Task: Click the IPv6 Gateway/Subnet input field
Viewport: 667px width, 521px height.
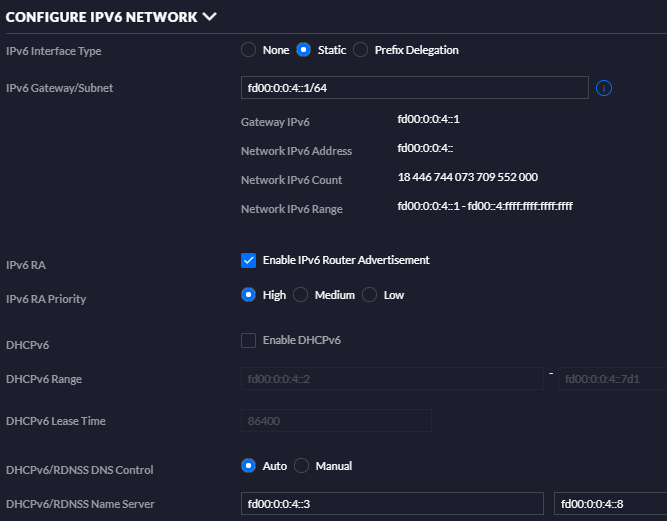Action: [x=414, y=88]
